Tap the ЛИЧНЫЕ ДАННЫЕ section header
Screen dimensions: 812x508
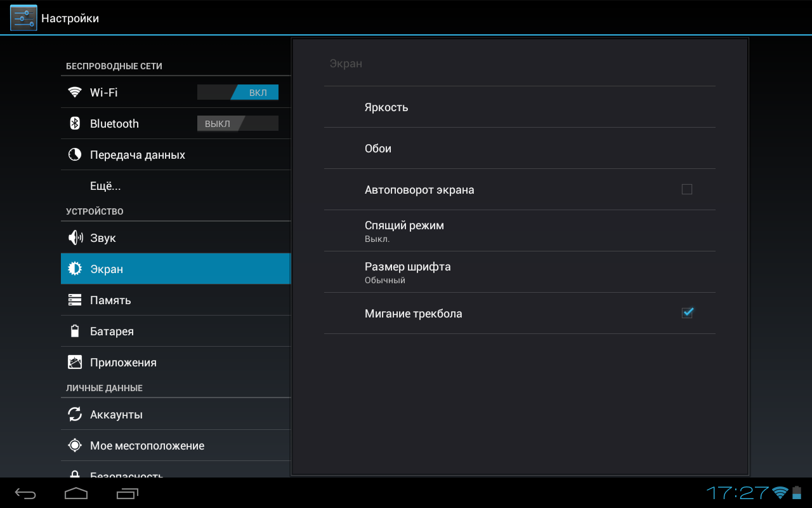[104, 388]
